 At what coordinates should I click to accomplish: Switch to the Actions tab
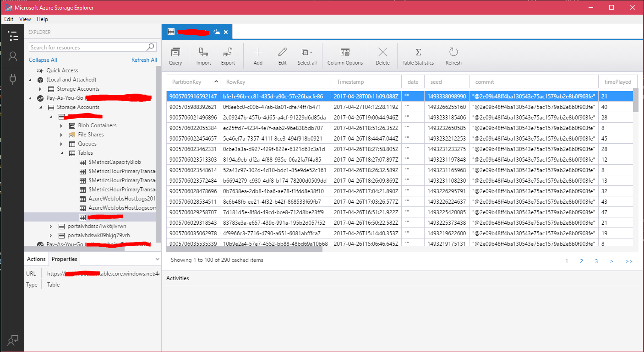tap(36, 259)
